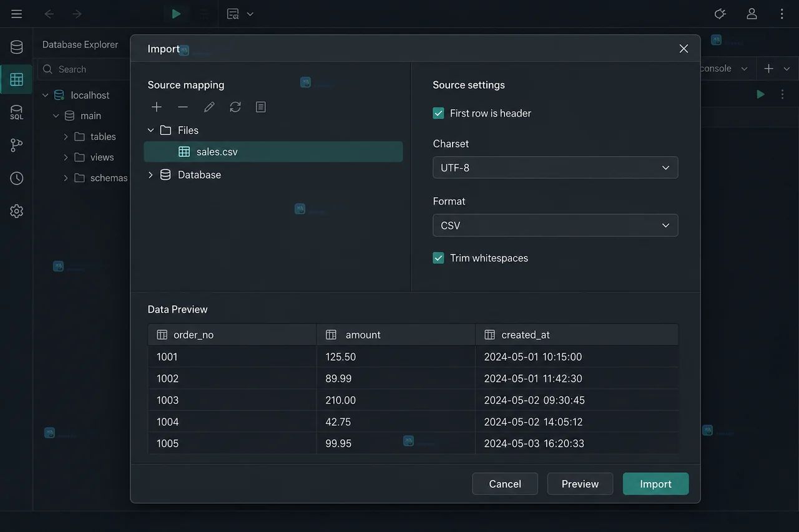
Task: Select the sales.csv file row
Action: [x=273, y=152]
